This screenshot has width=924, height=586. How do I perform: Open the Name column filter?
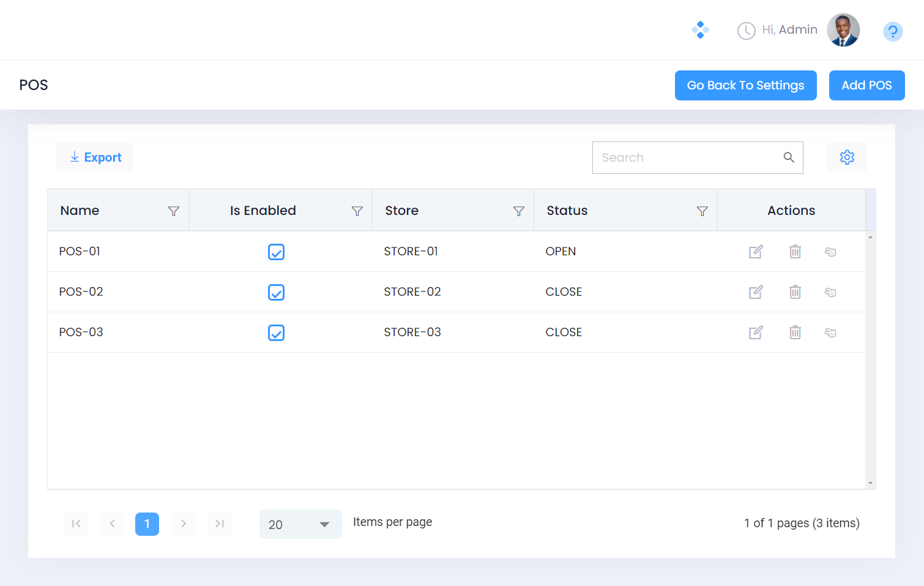point(174,211)
